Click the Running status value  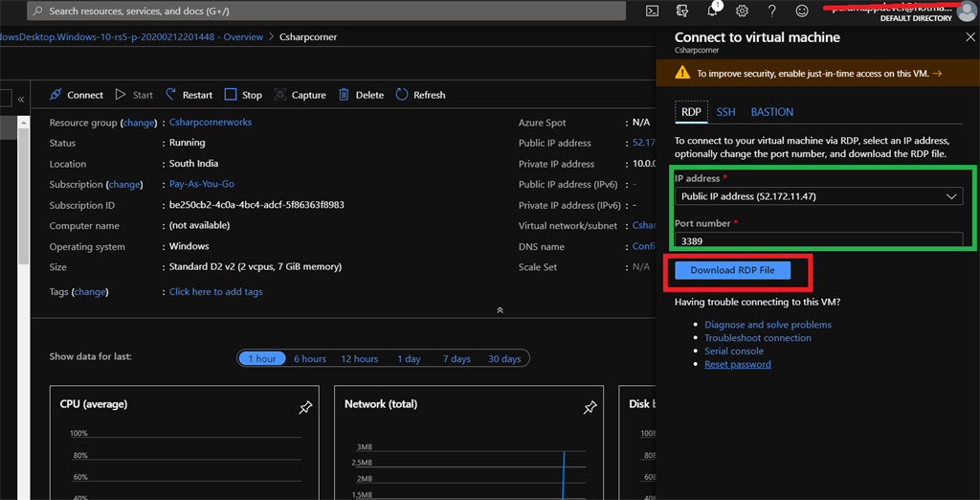coord(187,143)
